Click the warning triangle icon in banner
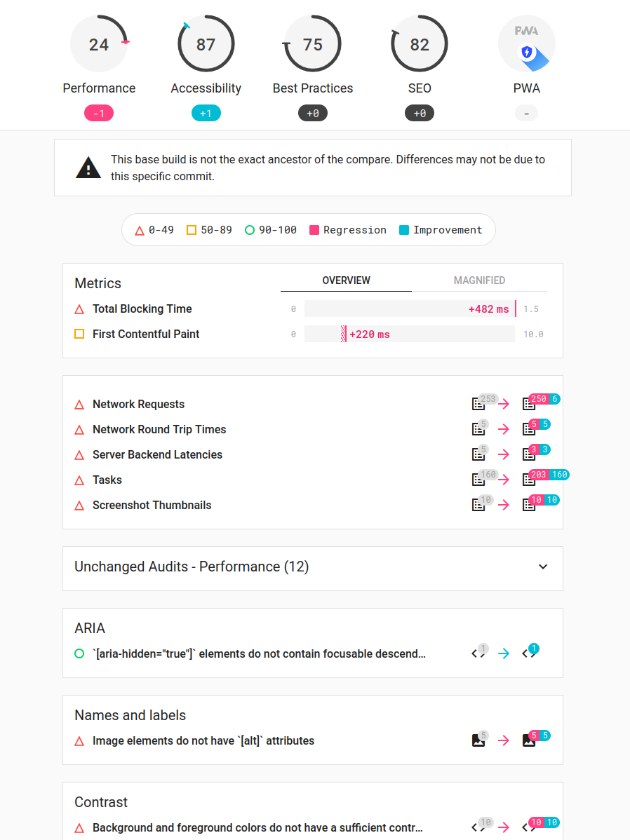This screenshot has height=840, width=630. 88,168
